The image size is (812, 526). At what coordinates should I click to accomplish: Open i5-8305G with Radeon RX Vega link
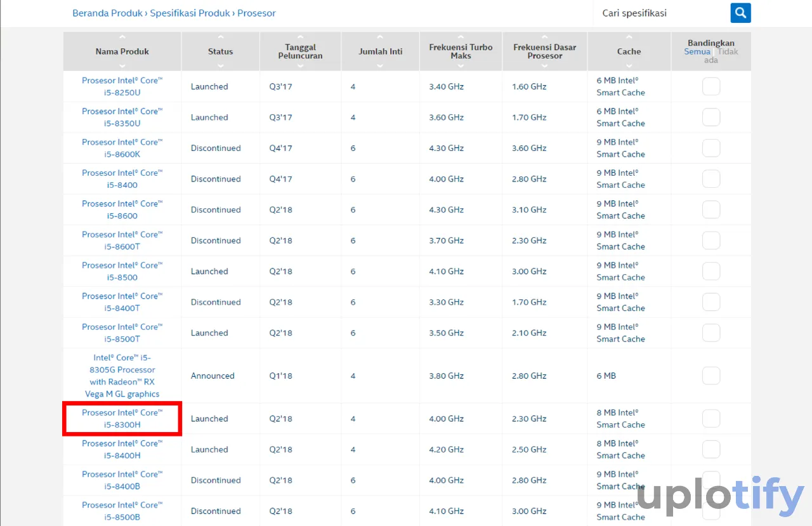(x=124, y=376)
